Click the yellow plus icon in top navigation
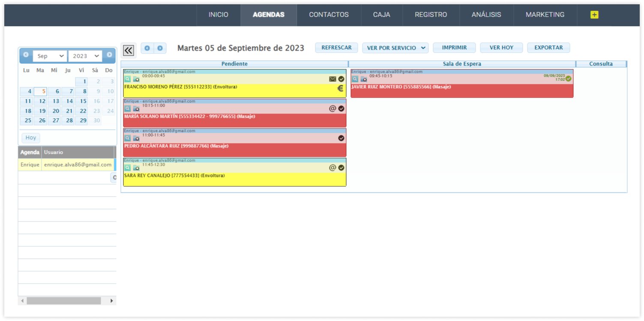 coord(594,15)
